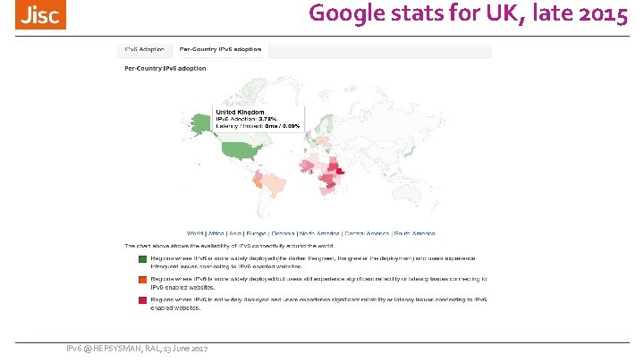Click the United Kingdom tooltip box

pos(258,119)
